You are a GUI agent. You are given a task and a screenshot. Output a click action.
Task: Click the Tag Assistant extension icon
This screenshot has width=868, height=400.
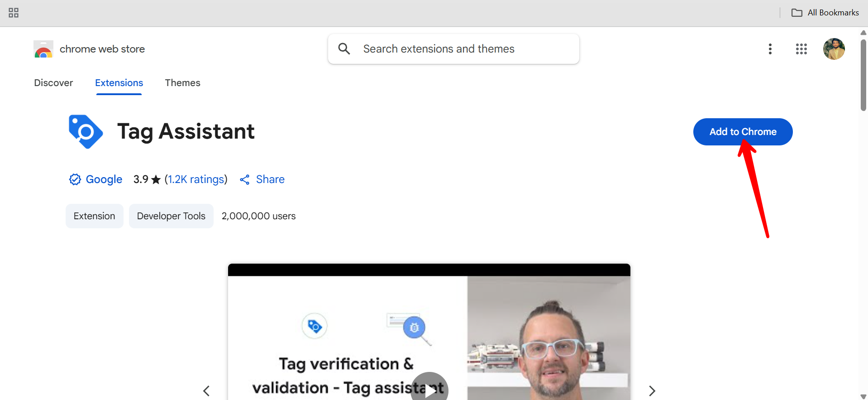(x=86, y=131)
